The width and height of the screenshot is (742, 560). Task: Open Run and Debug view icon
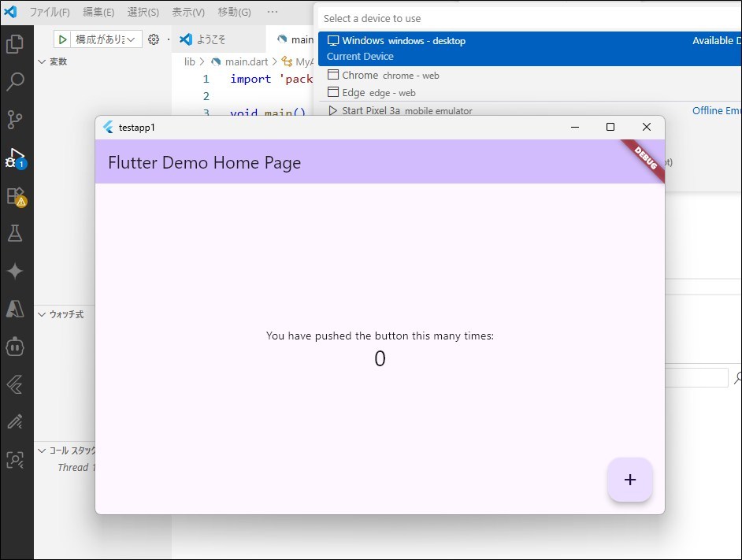pyautogui.click(x=15, y=158)
